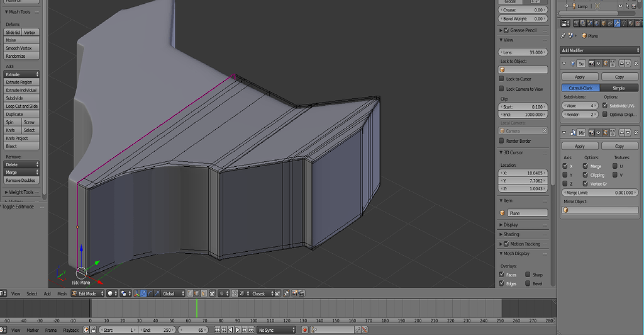Enable Render Border checkbox
The height and width of the screenshot is (335, 644).
[501, 140]
